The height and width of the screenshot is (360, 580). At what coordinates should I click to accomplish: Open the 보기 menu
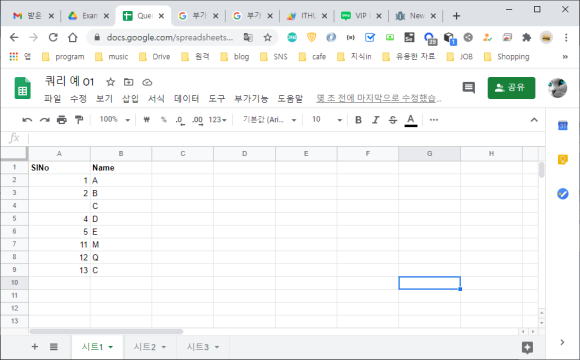pos(104,99)
